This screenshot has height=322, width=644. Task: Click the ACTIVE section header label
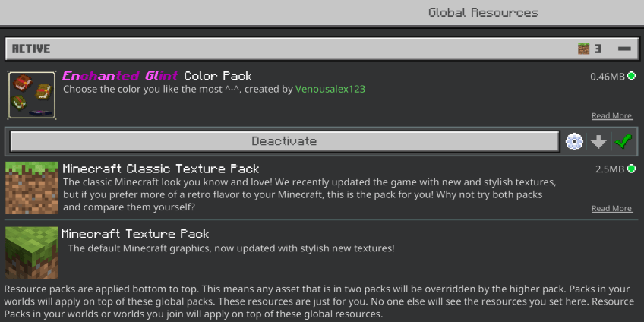pyautogui.click(x=31, y=49)
